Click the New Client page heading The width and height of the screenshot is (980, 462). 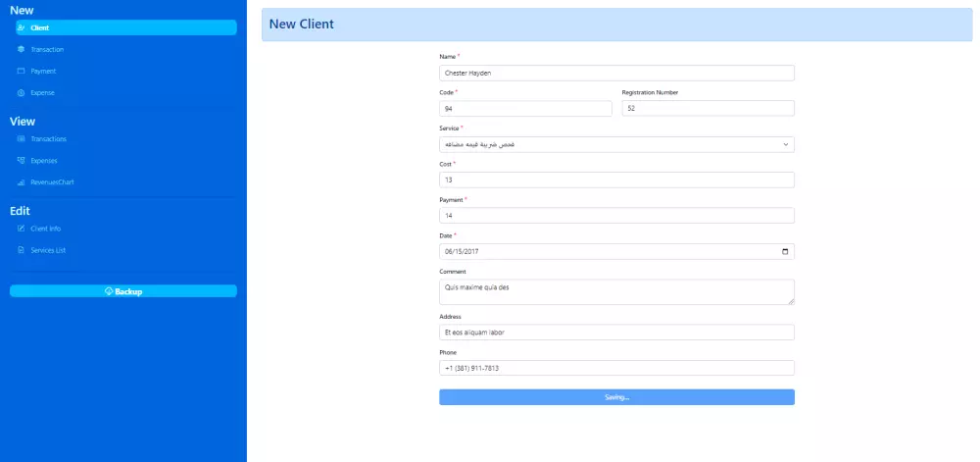[301, 25]
